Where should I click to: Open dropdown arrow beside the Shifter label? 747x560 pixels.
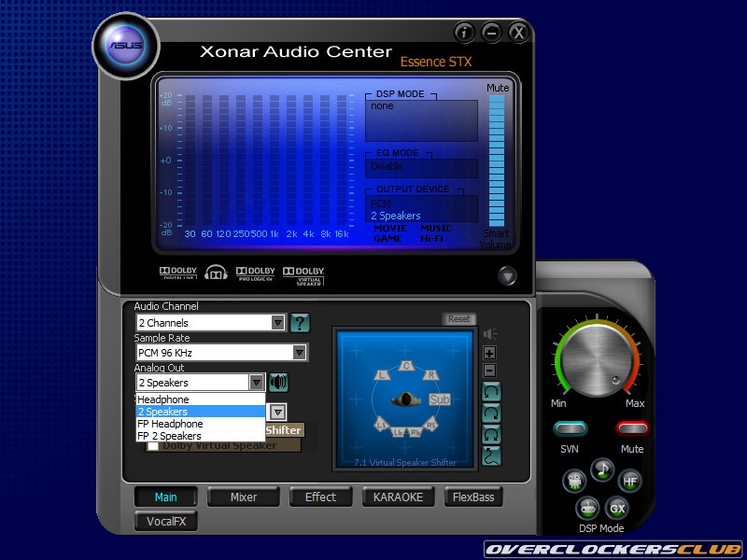278,412
